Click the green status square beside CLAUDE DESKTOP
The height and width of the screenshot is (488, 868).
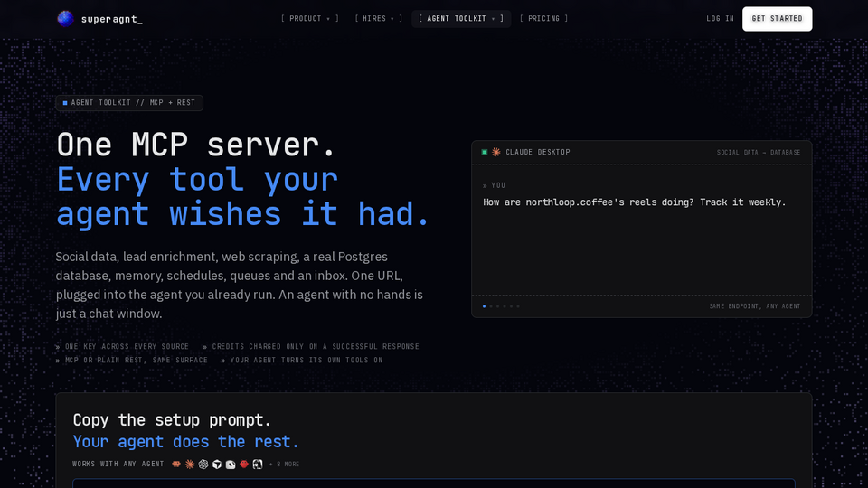coord(485,152)
